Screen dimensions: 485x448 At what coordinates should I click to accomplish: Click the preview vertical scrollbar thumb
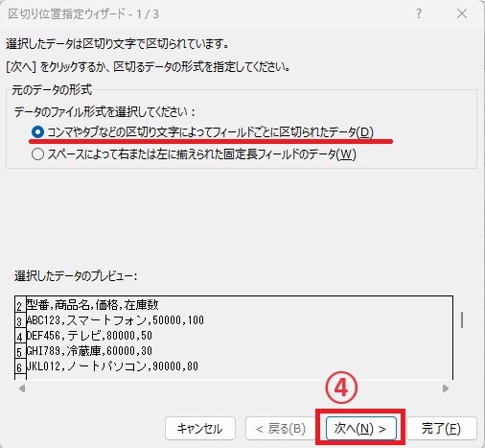pyautogui.click(x=462, y=319)
